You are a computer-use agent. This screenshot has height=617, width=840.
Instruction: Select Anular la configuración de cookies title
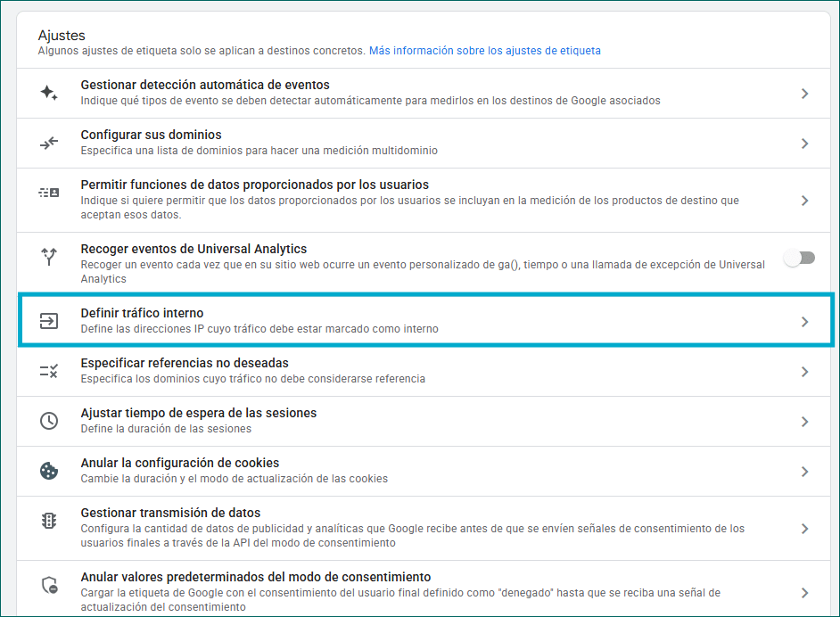point(179,463)
